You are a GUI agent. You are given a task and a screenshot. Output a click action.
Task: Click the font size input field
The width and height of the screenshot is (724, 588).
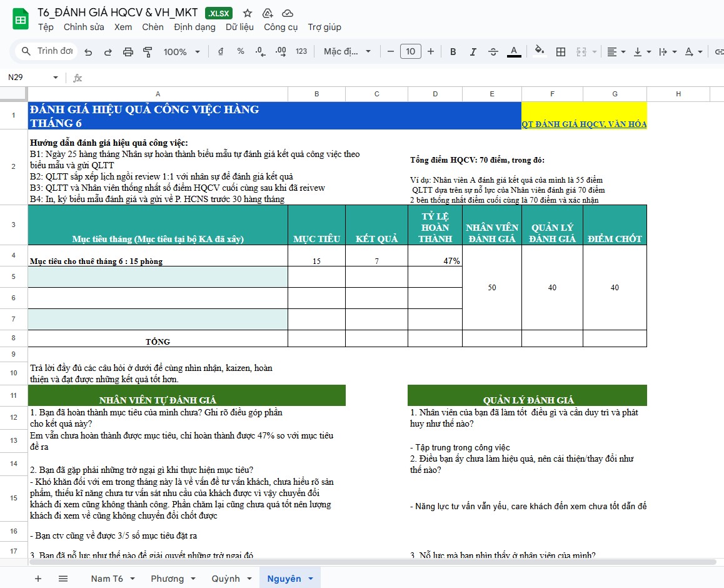click(x=410, y=52)
